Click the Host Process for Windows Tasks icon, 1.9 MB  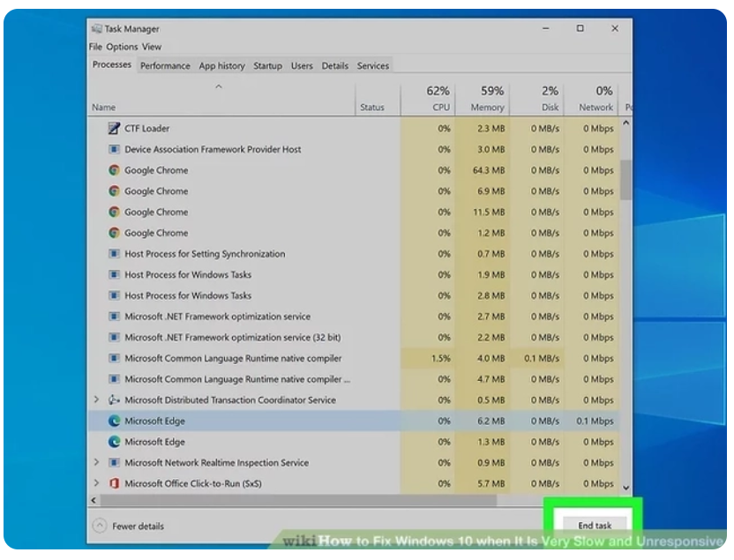tap(114, 274)
